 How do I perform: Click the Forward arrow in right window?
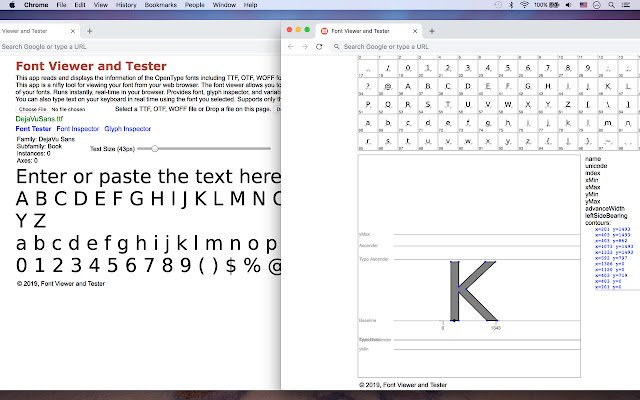coord(305,47)
